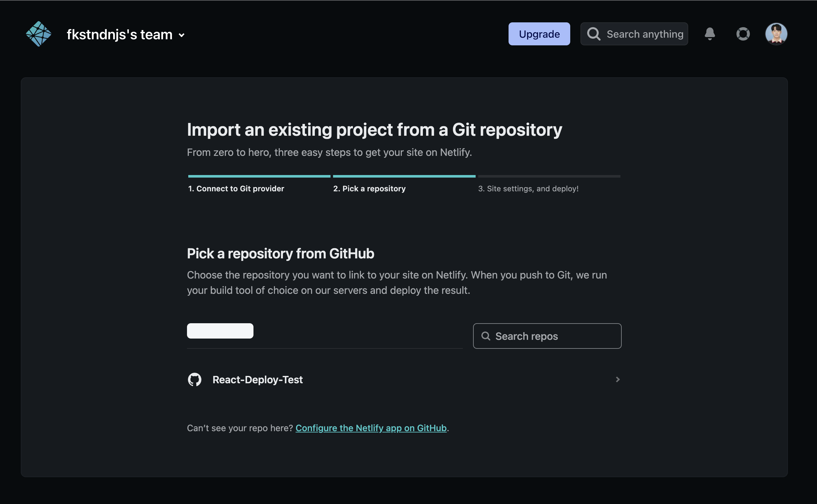
Task: Go to step 1 Connect to Git provider
Action: pyautogui.click(x=236, y=189)
